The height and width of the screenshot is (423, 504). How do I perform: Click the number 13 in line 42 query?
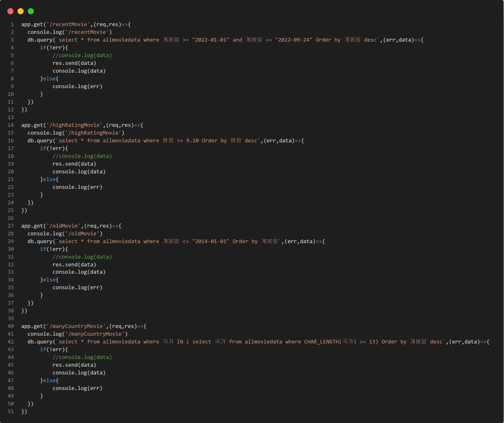pos(372,342)
